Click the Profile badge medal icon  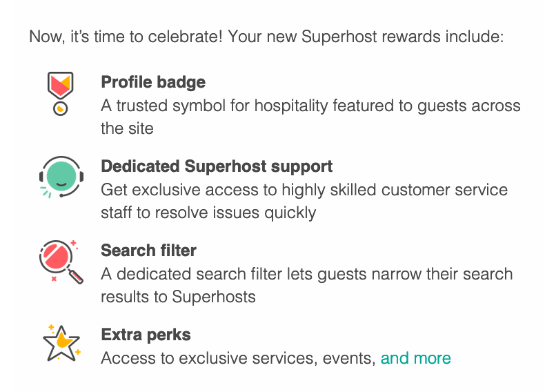(x=60, y=93)
